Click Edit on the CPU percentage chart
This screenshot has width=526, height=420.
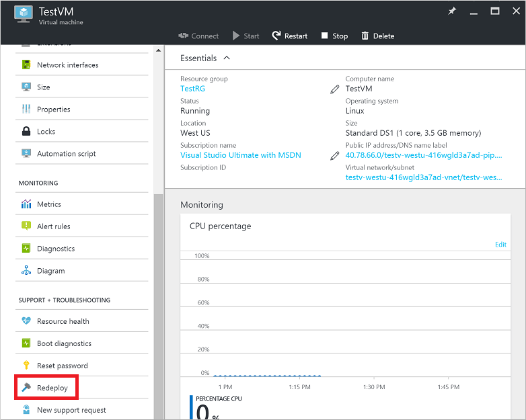[x=500, y=245]
